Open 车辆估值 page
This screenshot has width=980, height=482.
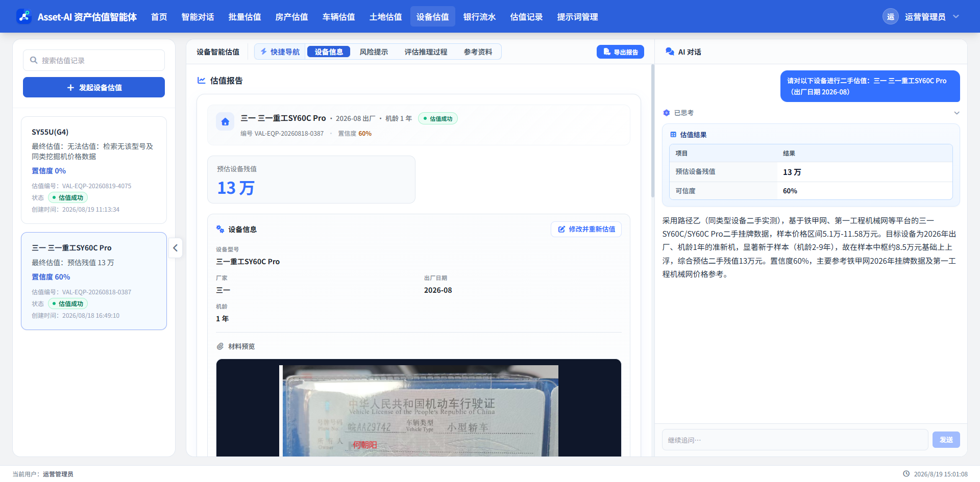pyautogui.click(x=338, y=17)
